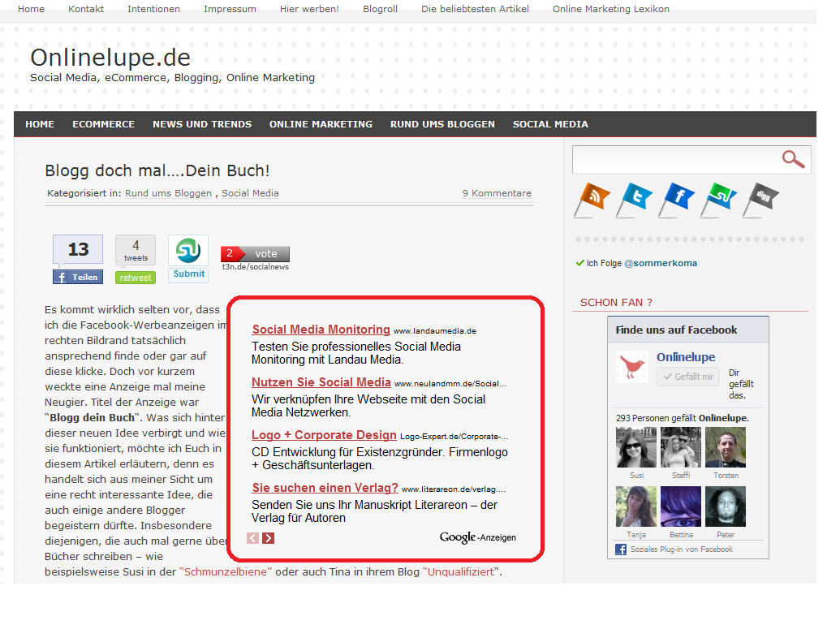The width and height of the screenshot is (840, 625).
Task: Open the Sie suchen einen Verlag? ad
Action: 325,487
